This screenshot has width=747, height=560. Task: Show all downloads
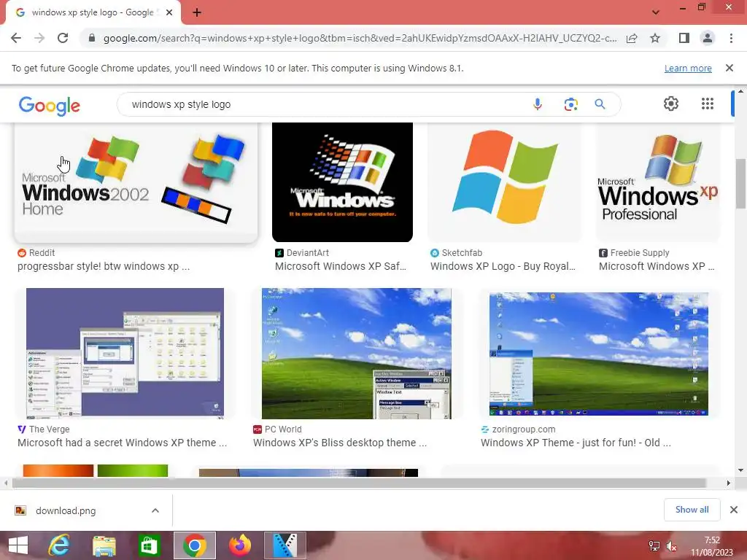click(x=692, y=510)
